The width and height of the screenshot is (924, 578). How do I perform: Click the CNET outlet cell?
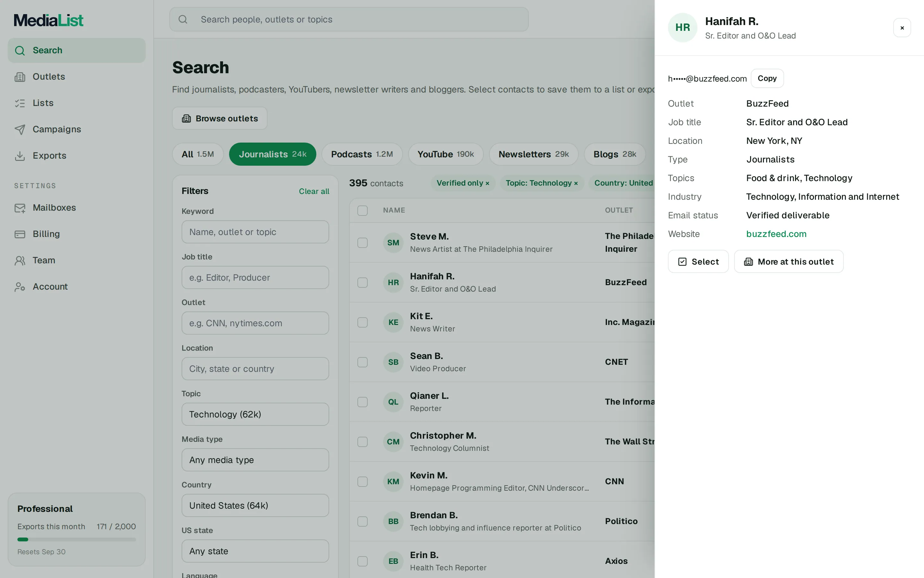[616, 362]
